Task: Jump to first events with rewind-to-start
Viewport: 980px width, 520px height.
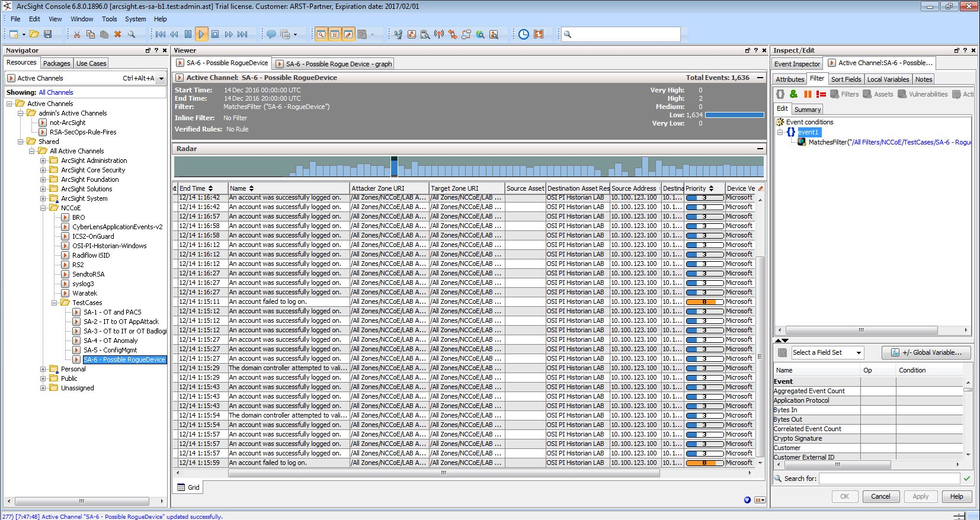Action: [161, 34]
